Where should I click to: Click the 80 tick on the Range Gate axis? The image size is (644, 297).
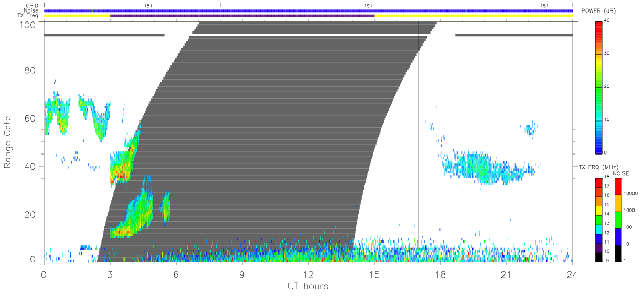pos(30,70)
